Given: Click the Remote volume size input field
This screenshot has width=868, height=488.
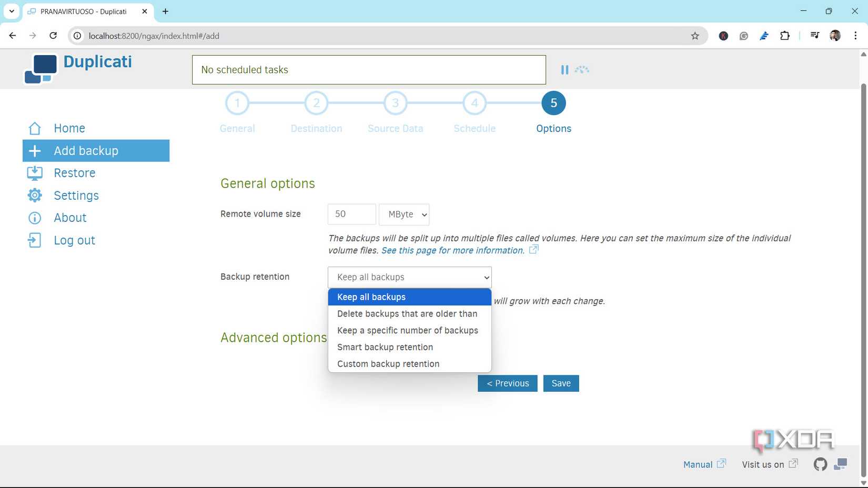Looking at the screenshot, I should (x=351, y=214).
